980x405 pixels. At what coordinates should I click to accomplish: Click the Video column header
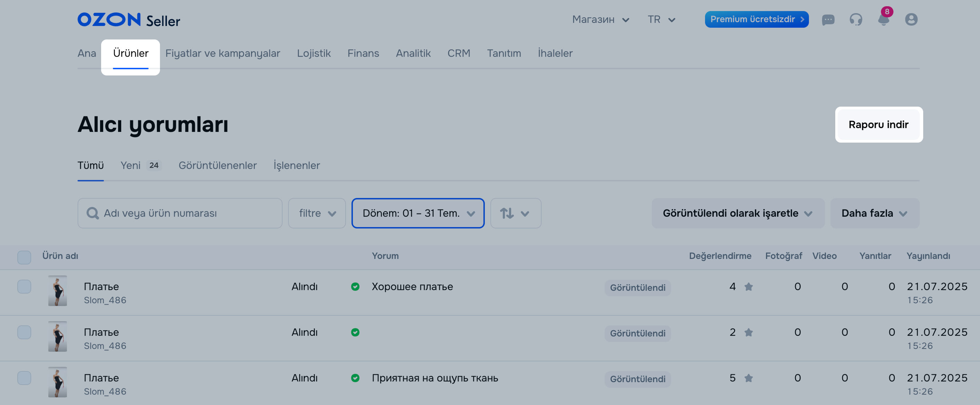(825, 256)
